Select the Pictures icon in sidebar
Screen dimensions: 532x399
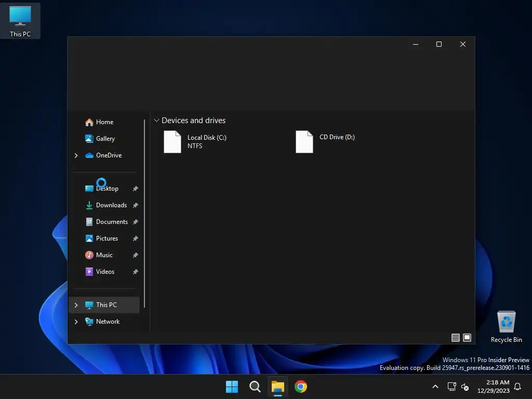click(89, 238)
